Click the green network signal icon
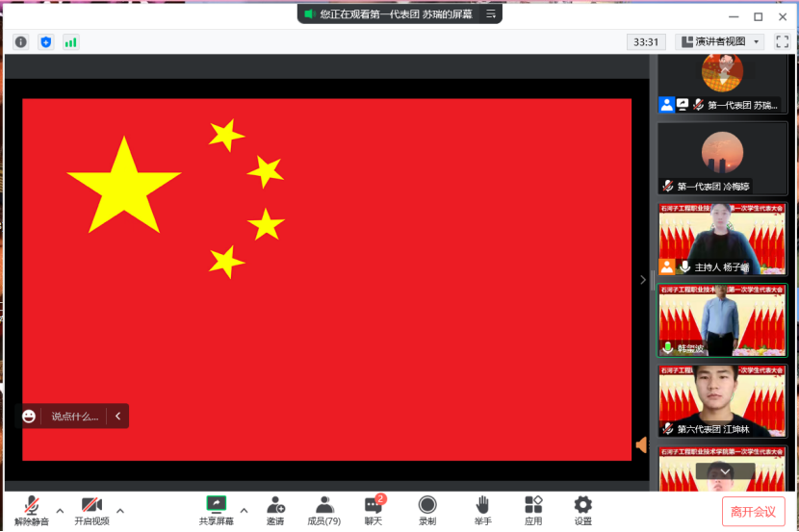Image resolution: width=799 pixels, height=532 pixels. point(71,41)
